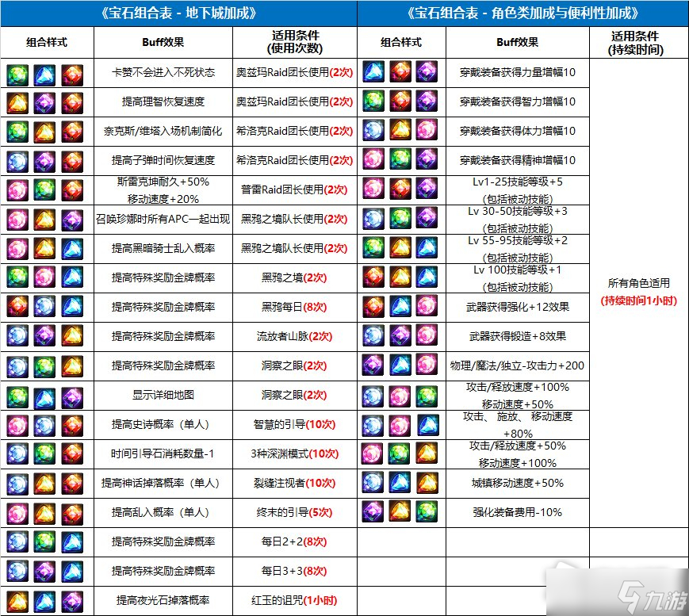Select the 适用条件(使用次数) column header
Screen dimensions: 689x616
[x=295, y=42]
